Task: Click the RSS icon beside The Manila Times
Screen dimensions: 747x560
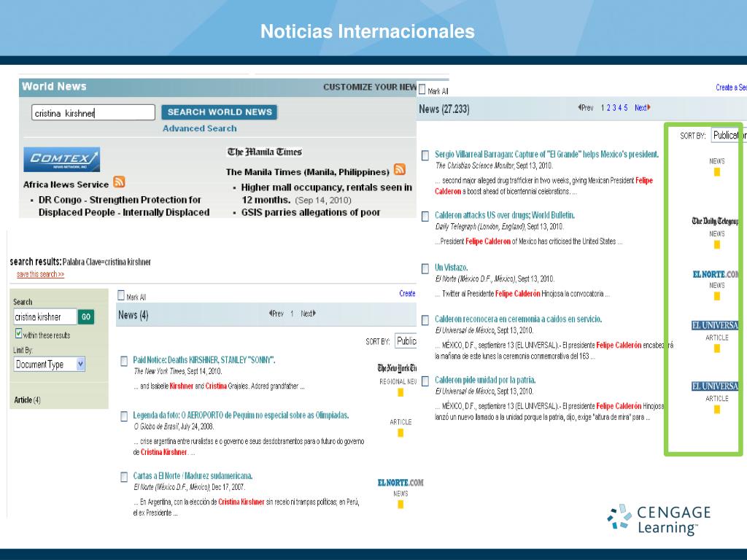Action: (x=400, y=169)
